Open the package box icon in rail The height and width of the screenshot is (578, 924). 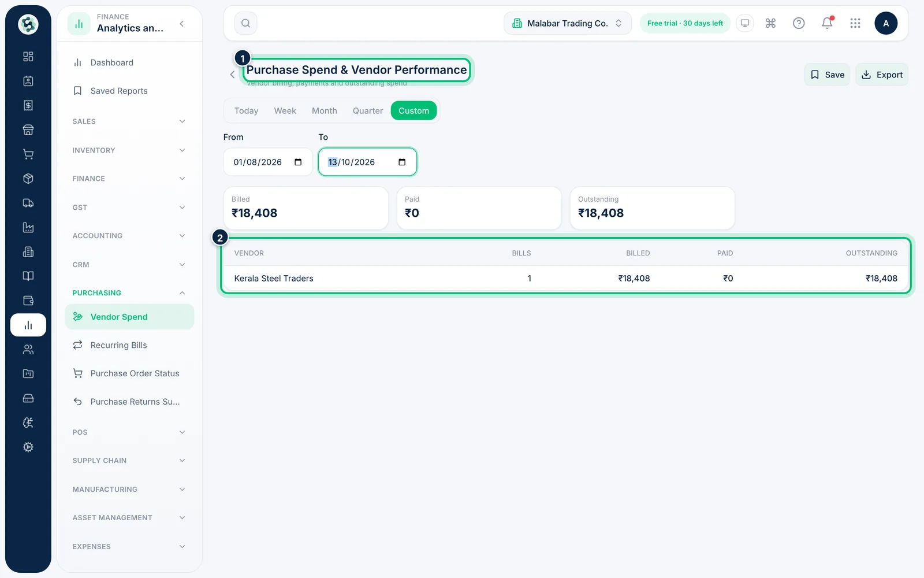pyautogui.click(x=28, y=179)
